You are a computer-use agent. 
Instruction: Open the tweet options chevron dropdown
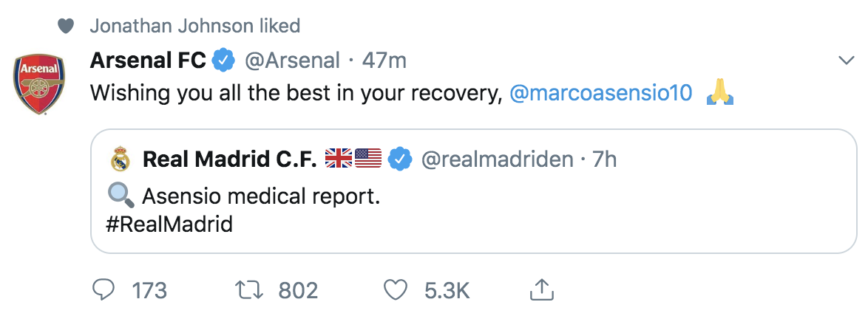pyautogui.click(x=847, y=61)
